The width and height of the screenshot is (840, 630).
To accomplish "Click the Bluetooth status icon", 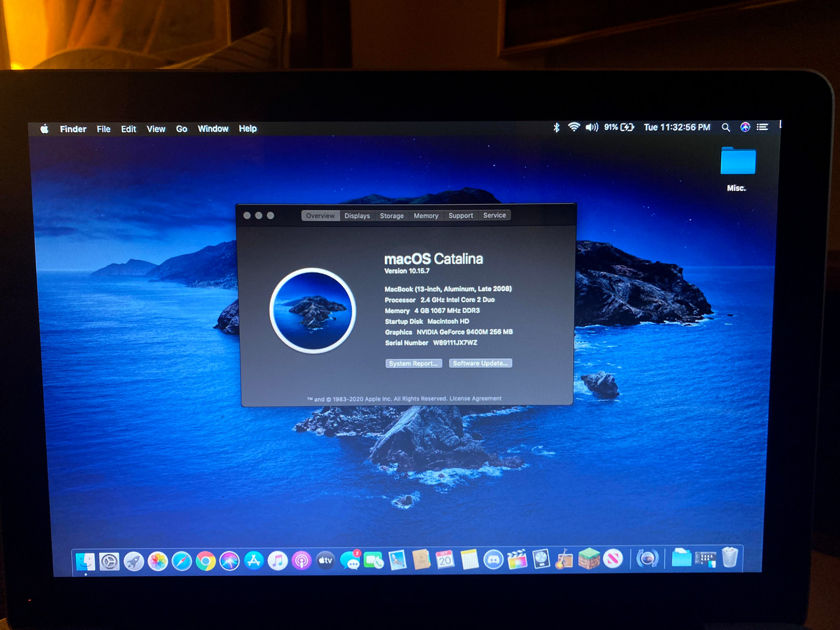I will 556,127.
